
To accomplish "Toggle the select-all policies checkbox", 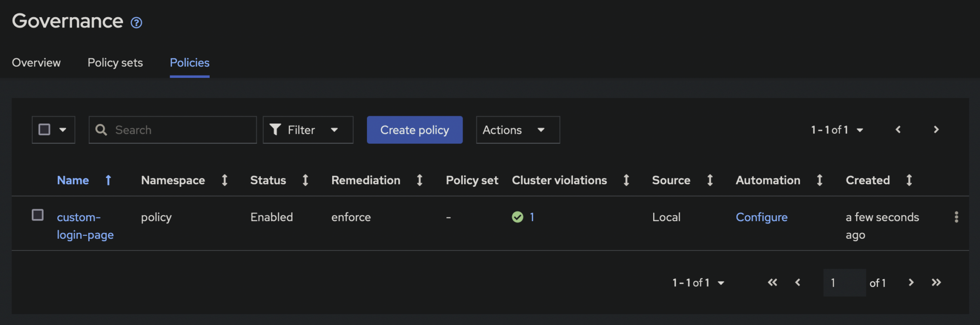I will click(45, 129).
